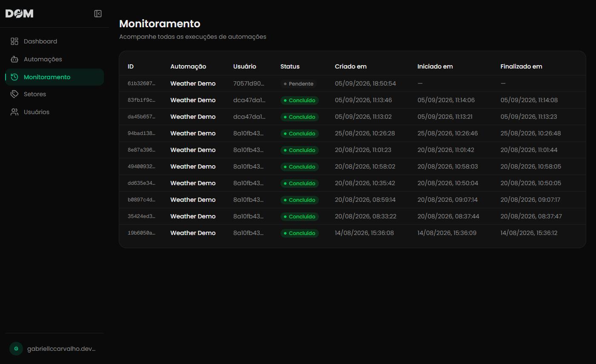Go to the Automações page
This screenshot has width=596, height=364.
pos(54,59)
